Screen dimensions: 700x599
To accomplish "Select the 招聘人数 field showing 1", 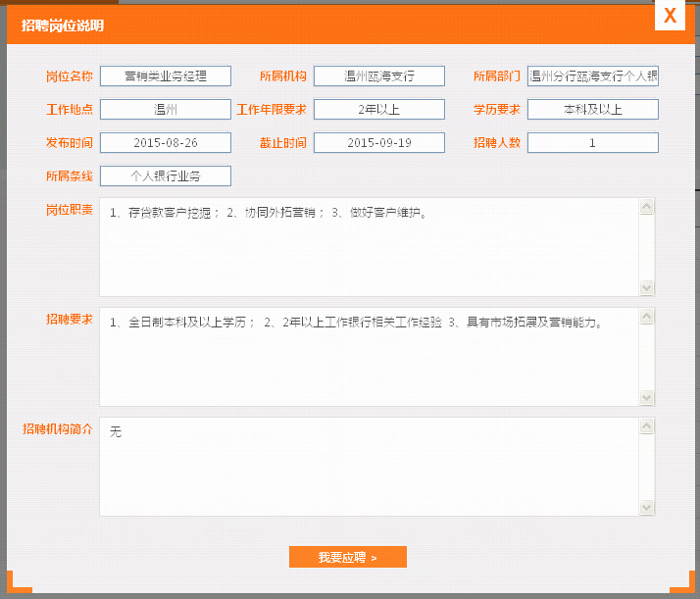I will point(592,143).
